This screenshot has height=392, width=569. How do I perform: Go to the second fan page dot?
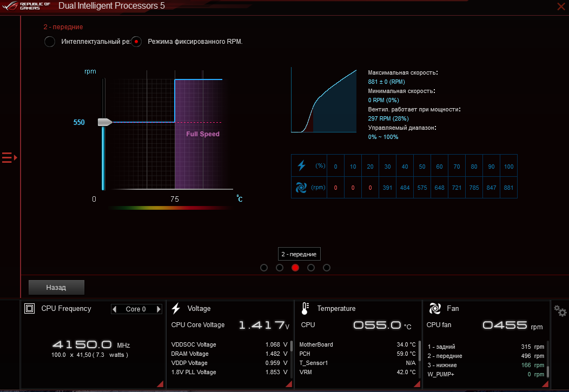(280, 268)
